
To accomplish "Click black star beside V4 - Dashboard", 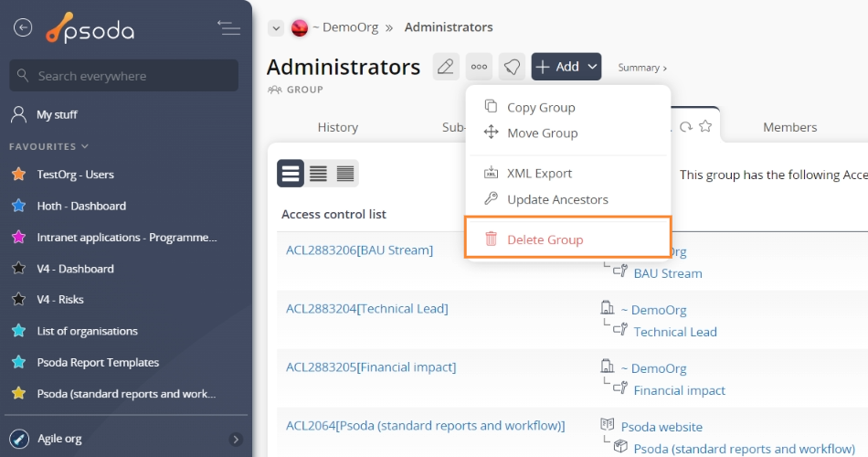I will [19, 269].
